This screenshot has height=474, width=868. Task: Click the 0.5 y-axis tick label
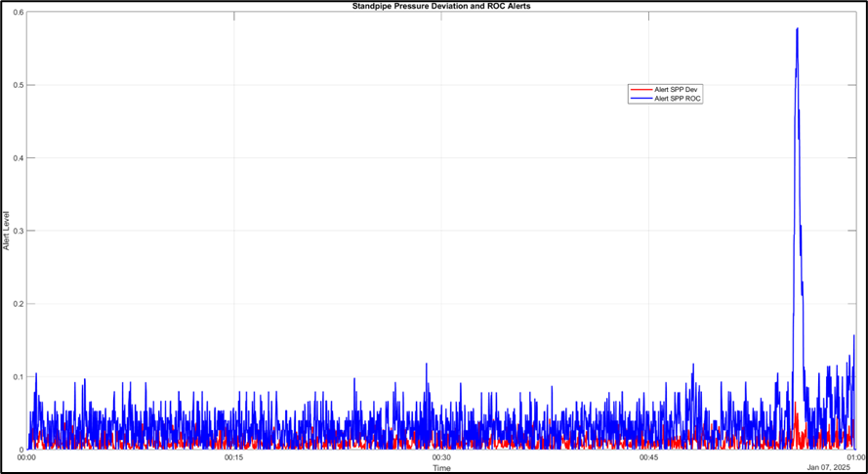click(x=18, y=85)
